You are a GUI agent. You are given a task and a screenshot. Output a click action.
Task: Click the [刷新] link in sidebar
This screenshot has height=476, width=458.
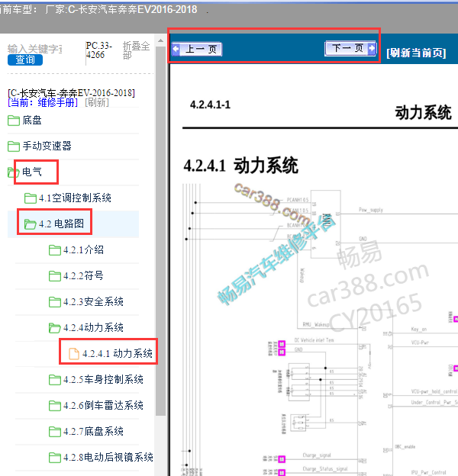(97, 102)
